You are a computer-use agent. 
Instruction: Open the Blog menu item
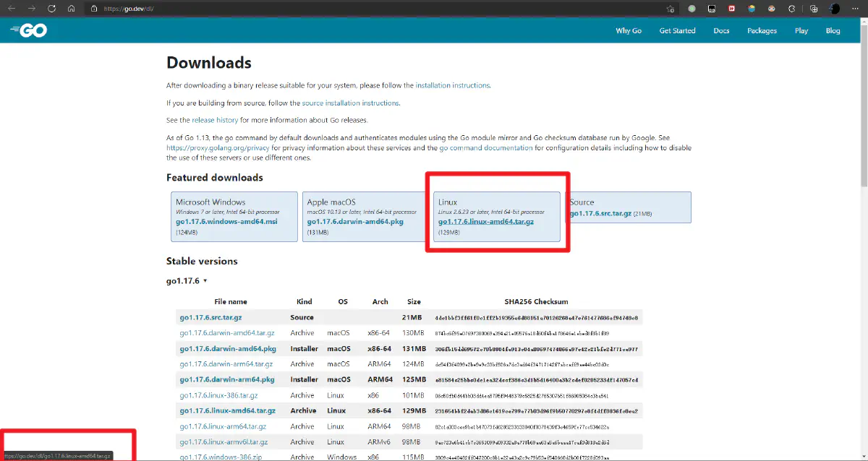833,30
